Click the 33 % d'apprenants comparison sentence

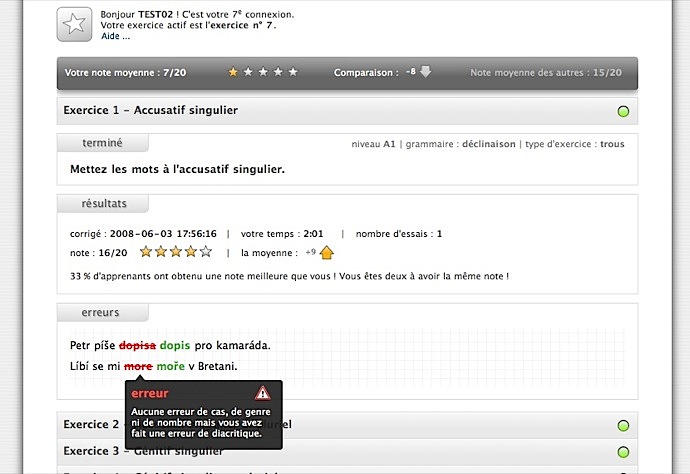pyautogui.click(x=290, y=276)
